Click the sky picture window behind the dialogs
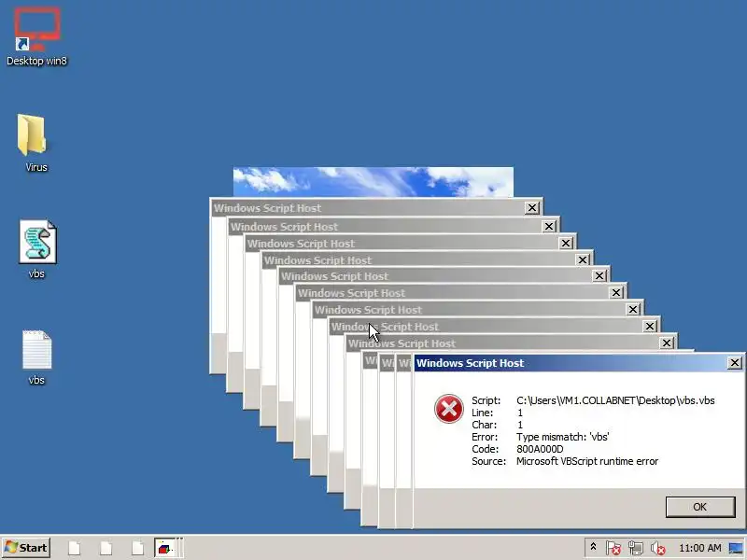 click(x=373, y=181)
